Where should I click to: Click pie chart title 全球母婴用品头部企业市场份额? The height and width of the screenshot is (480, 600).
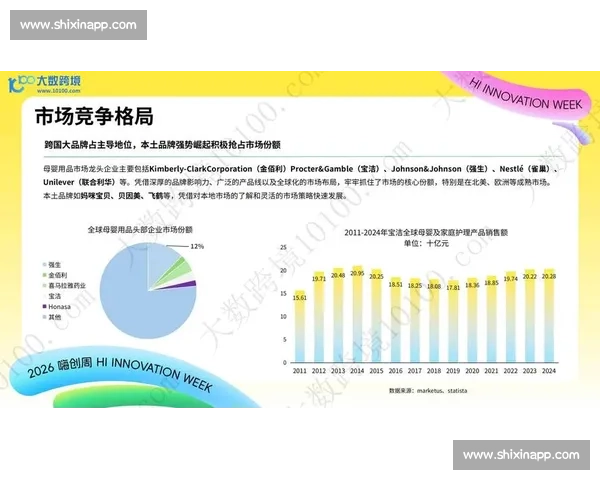tap(140, 230)
